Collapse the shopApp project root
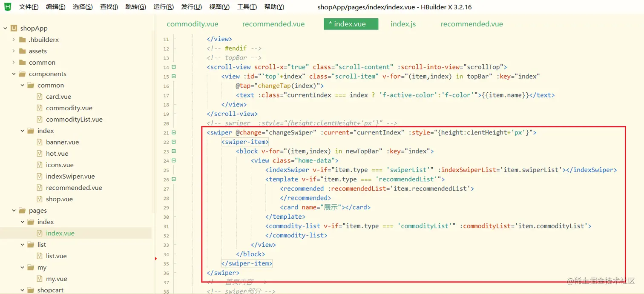The image size is (644, 294). (x=5, y=28)
